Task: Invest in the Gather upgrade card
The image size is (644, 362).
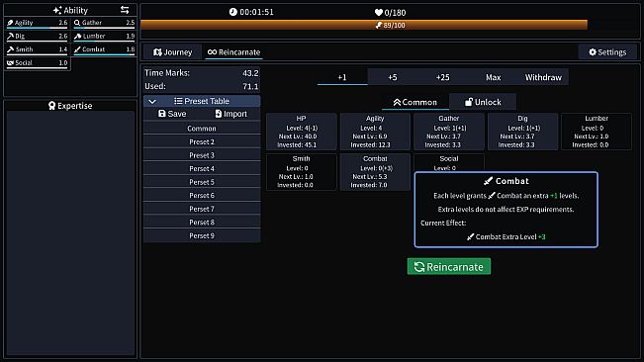Action: pyautogui.click(x=449, y=132)
